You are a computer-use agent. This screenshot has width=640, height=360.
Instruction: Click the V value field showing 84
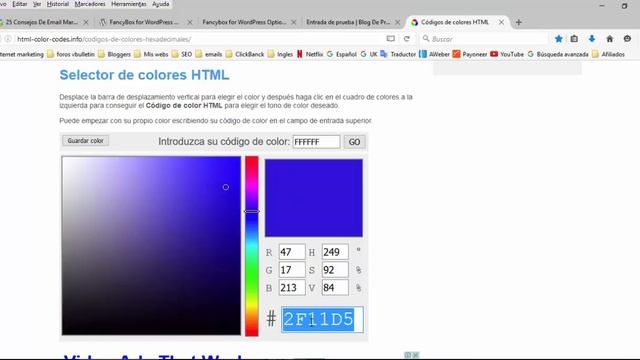pos(335,288)
